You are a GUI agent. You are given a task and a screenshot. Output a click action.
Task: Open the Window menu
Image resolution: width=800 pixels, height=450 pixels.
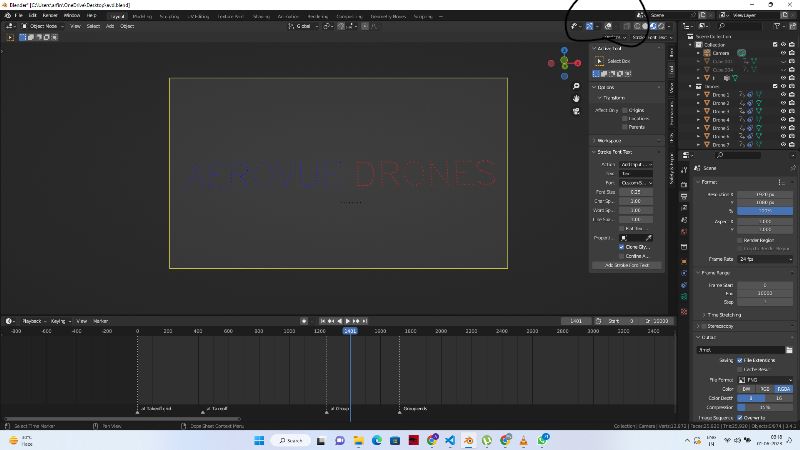(x=72, y=16)
